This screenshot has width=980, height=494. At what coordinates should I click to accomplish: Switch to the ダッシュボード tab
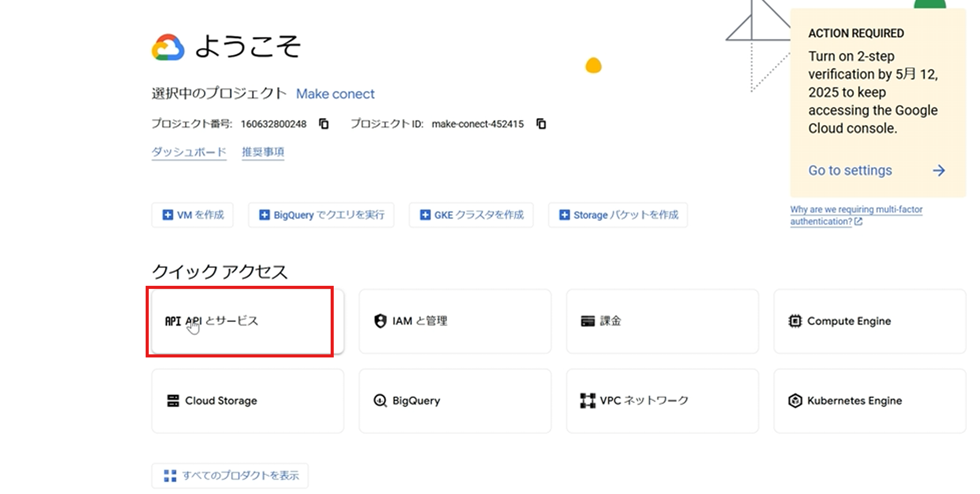[189, 152]
